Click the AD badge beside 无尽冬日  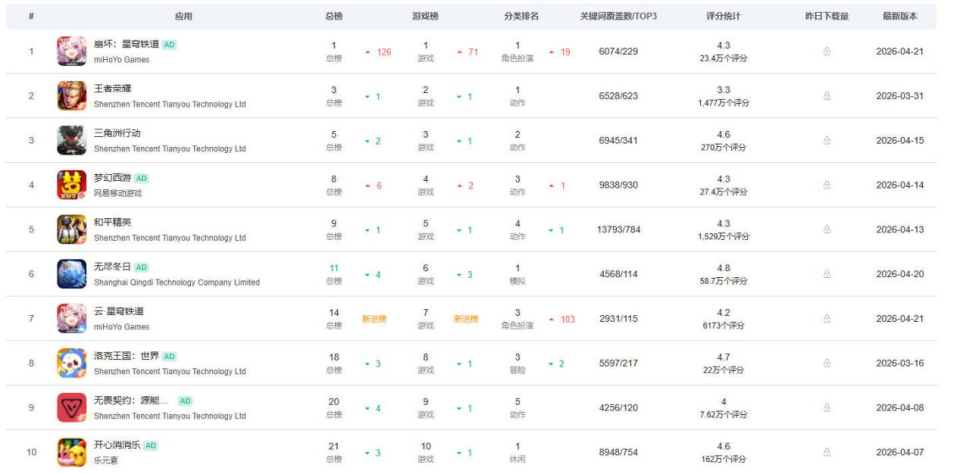[141, 268]
